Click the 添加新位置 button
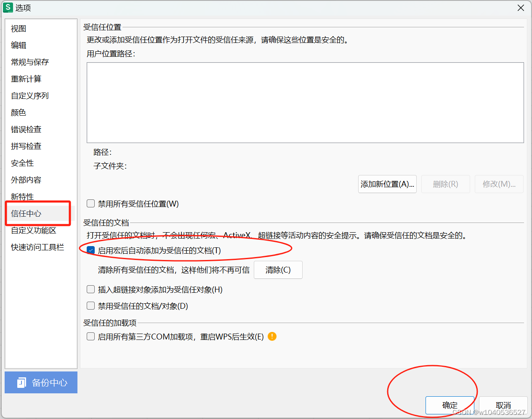The image size is (532, 419). tap(387, 184)
